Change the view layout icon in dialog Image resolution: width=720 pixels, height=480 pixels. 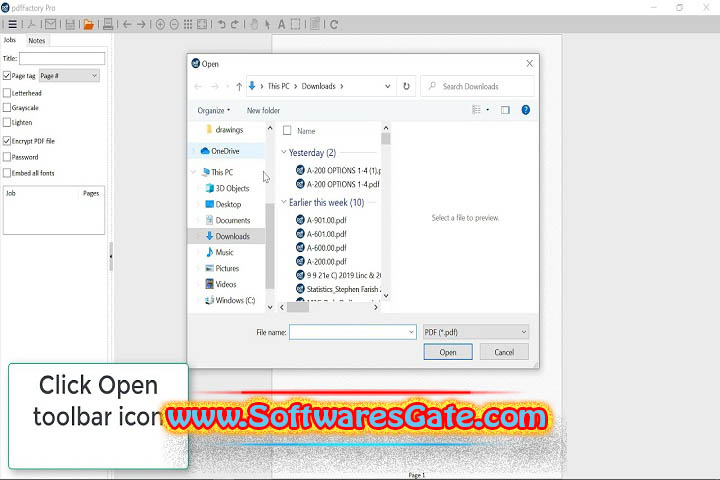[x=477, y=110]
